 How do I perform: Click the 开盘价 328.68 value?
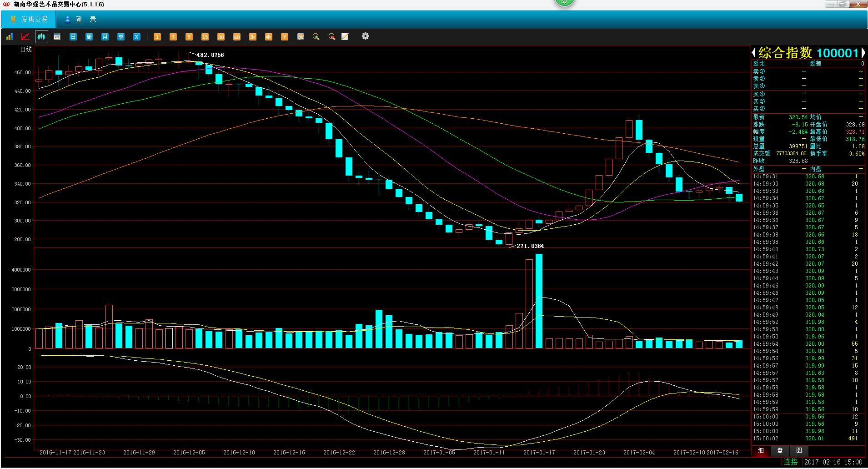coord(855,125)
